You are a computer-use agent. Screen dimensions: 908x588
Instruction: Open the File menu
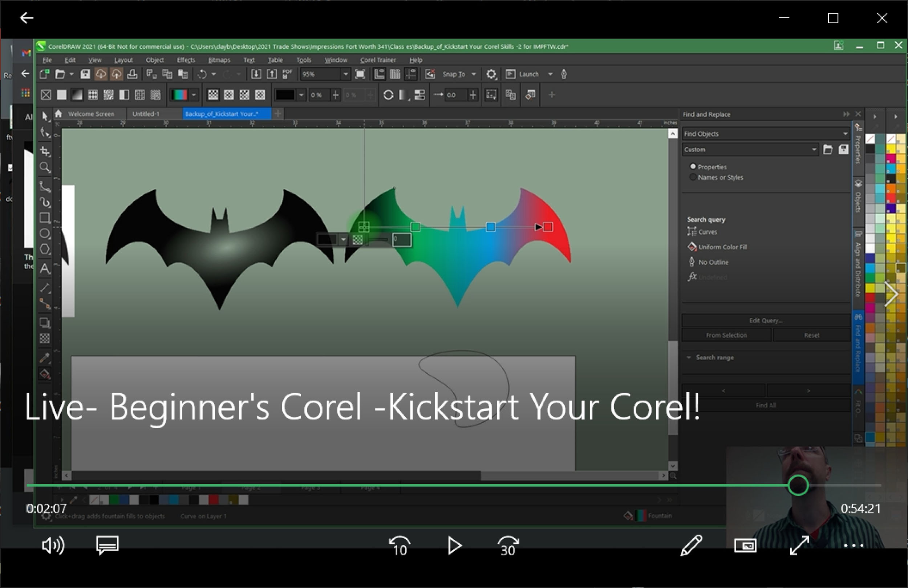pos(47,60)
